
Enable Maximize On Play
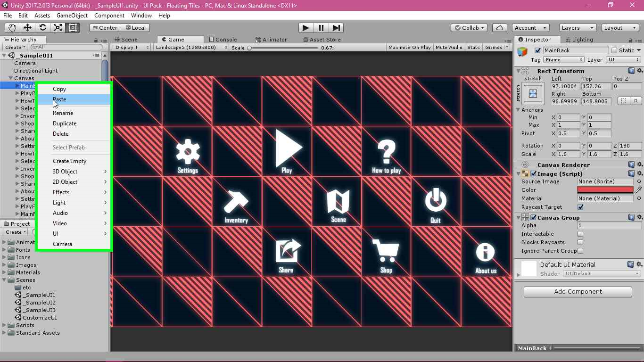[409, 47]
